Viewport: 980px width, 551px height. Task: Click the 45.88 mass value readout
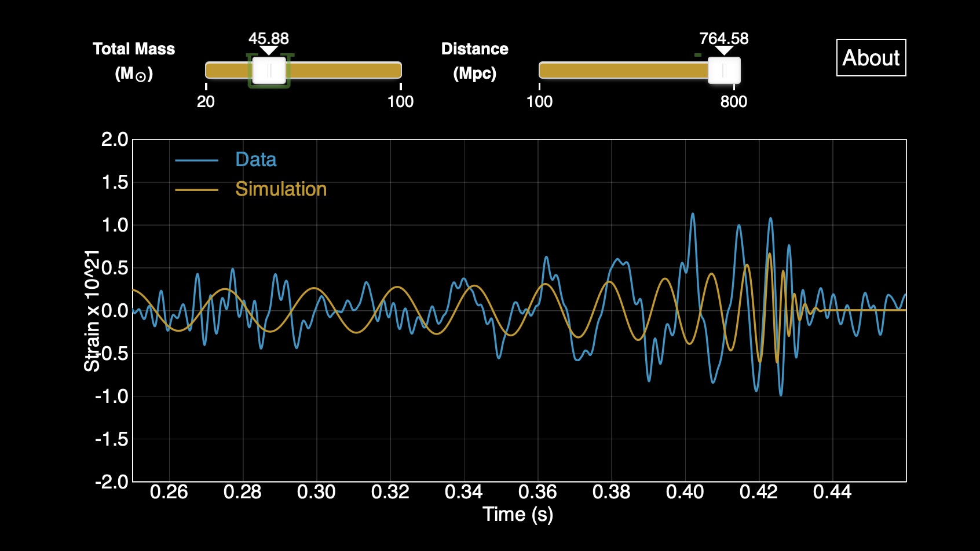tap(269, 39)
